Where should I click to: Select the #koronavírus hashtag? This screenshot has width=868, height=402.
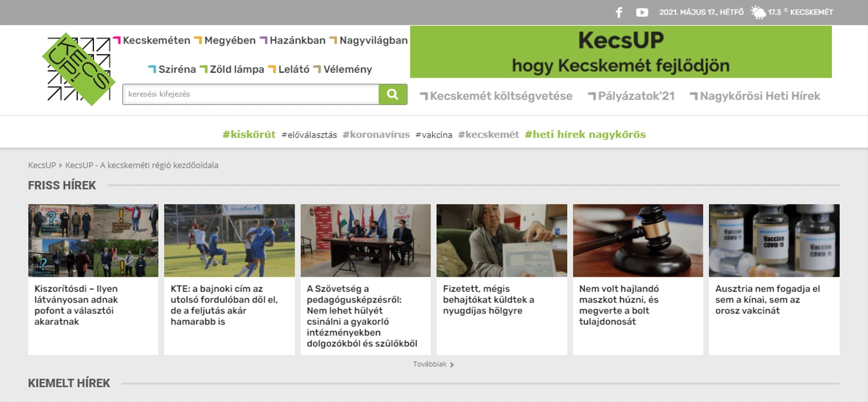pos(376,134)
